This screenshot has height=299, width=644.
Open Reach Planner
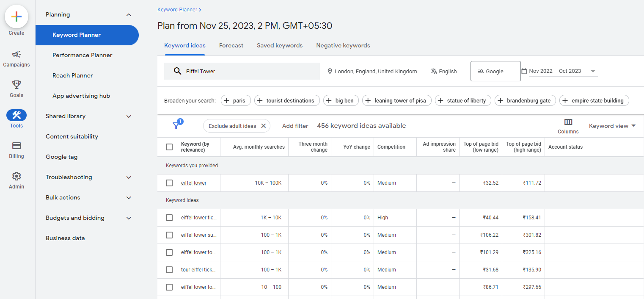[x=73, y=75]
